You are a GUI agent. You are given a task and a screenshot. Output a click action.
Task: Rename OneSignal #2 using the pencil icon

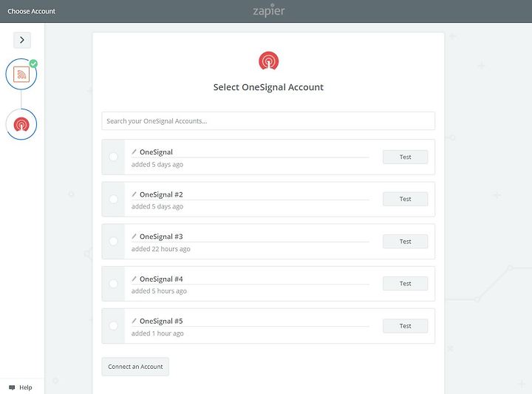point(134,194)
